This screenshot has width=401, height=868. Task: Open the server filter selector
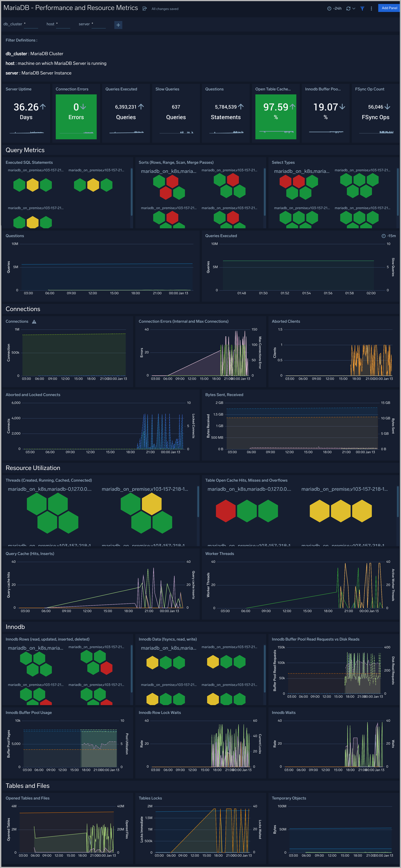(x=98, y=25)
